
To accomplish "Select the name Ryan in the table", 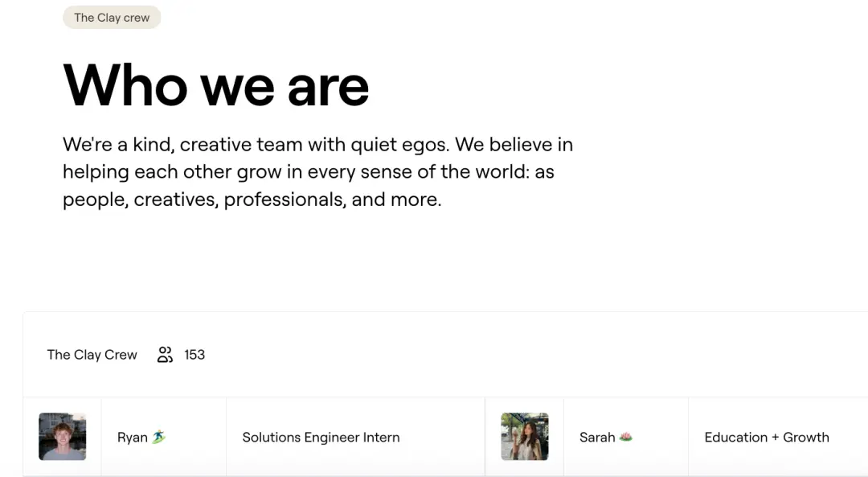I will click(133, 438).
